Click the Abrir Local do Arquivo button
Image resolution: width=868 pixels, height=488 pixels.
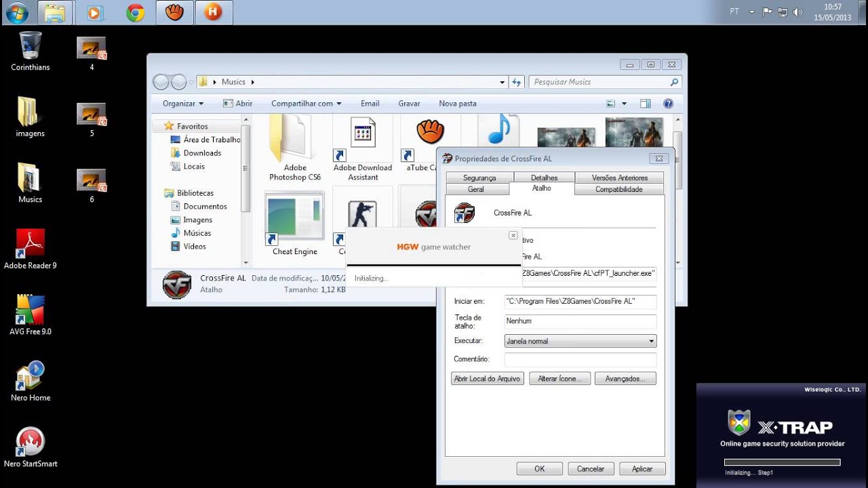coord(488,379)
